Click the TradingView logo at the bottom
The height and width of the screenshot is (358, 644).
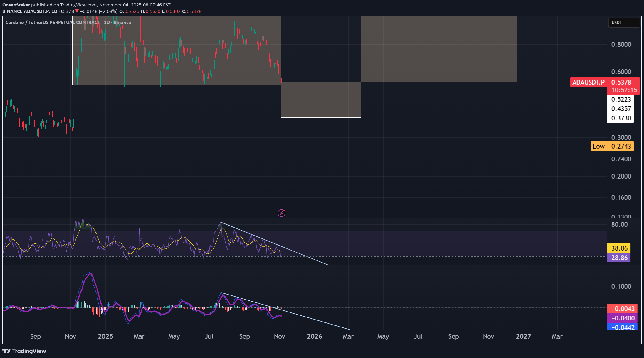(24, 351)
